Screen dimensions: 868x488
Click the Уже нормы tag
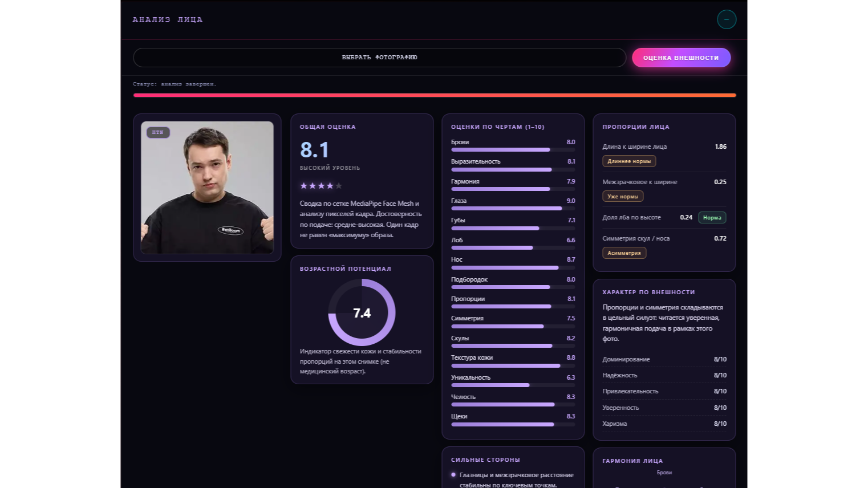click(623, 196)
